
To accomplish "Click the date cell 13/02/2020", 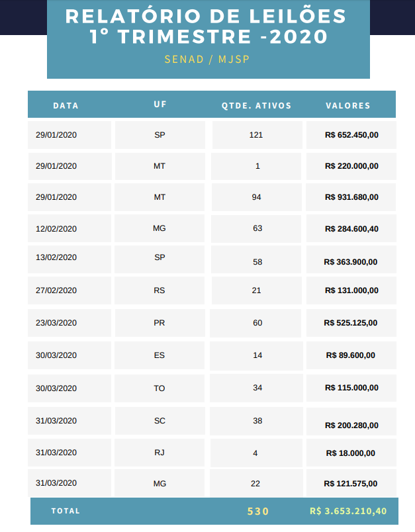I will pyautogui.click(x=56, y=257).
